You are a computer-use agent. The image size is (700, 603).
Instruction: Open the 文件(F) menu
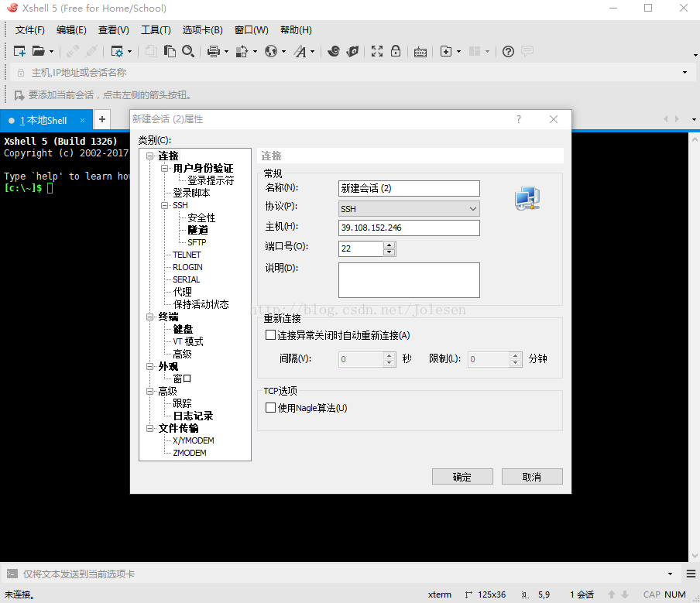coord(30,30)
